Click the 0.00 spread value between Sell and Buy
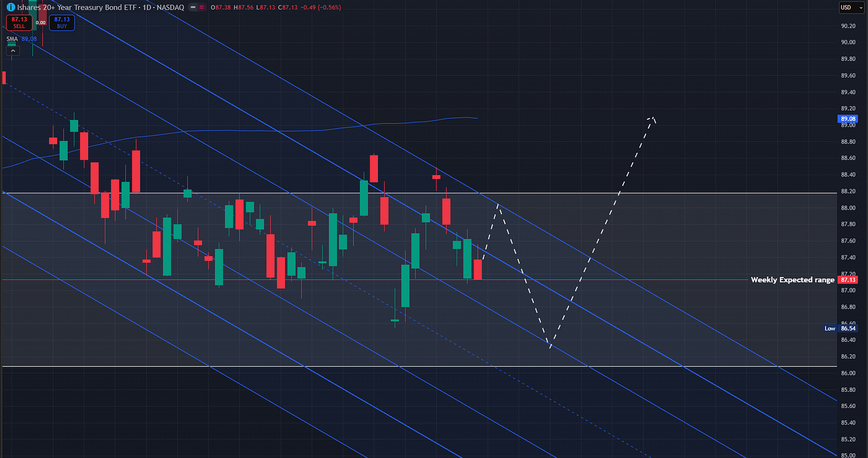The image size is (868, 458). [41, 23]
